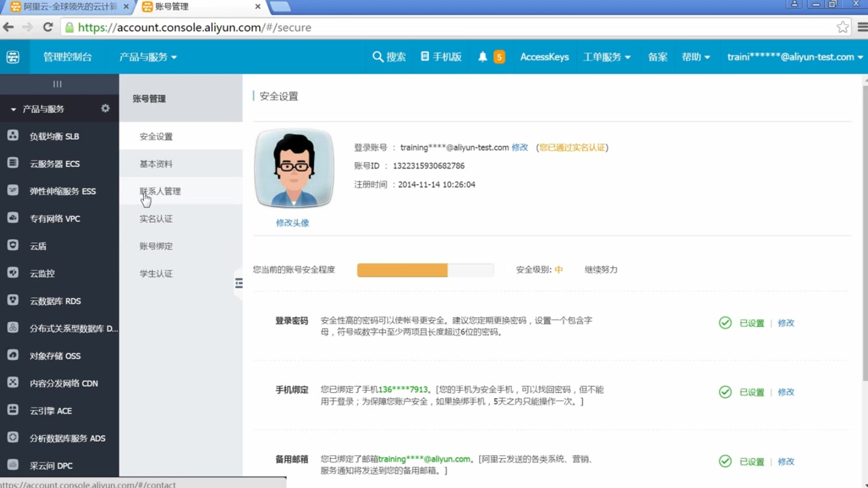The image size is (868, 488).
Task: Open 学生认证 in account menu
Action: point(156,273)
